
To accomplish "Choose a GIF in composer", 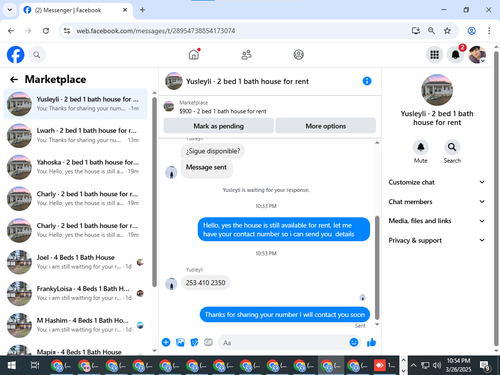I will click(208, 342).
